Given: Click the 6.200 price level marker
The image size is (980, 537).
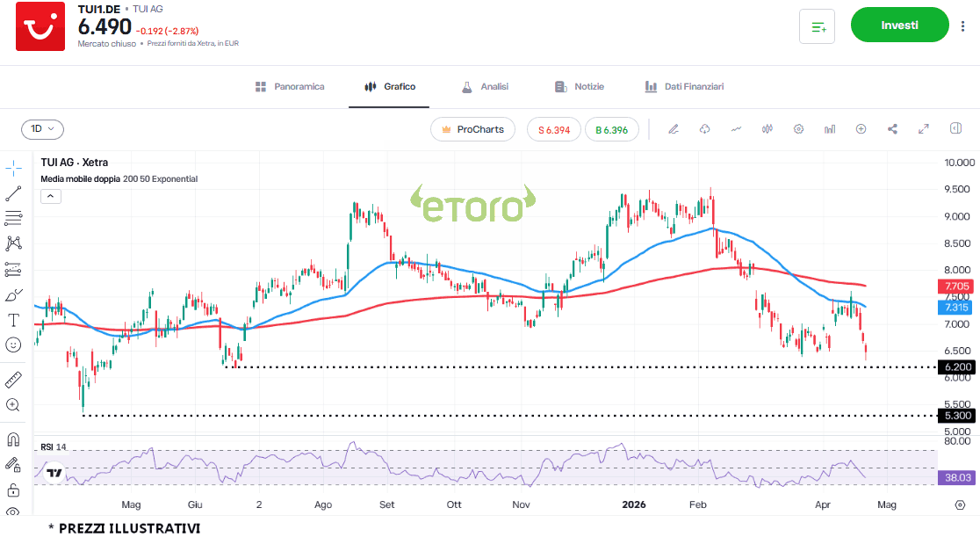Looking at the screenshot, I should tap(957, 366).
